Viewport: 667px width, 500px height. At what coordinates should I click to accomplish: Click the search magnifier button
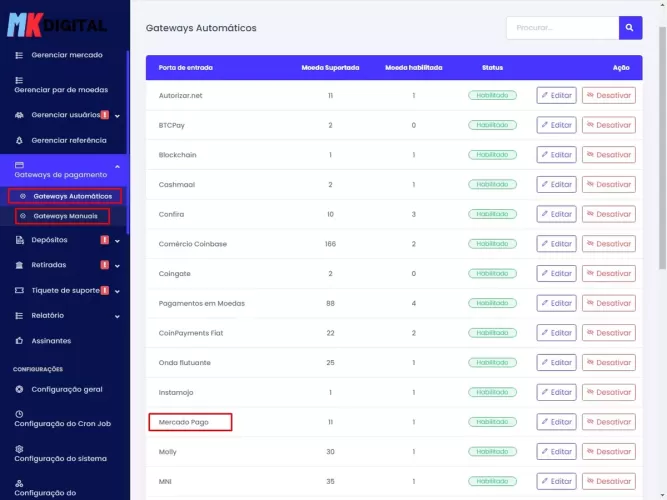(x=630, y=28)
